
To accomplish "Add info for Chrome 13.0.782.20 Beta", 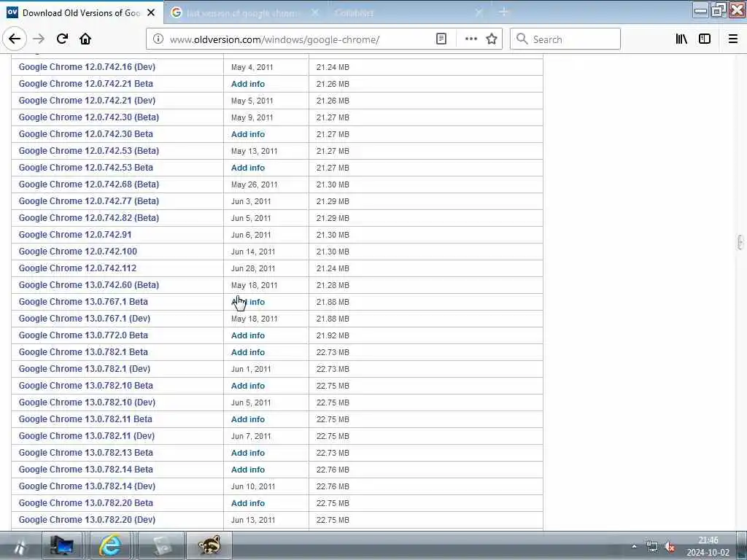I will tap(248, 503).
